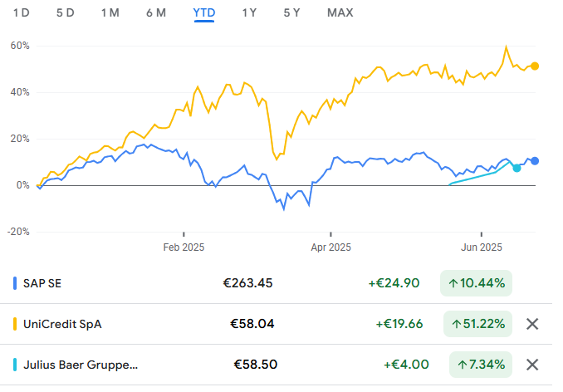The width and height of the screenshot is (563, 392).
Task: Click the UniCredit 51.22% change badge
Action: pyautogui.click(x=478, y=324)
